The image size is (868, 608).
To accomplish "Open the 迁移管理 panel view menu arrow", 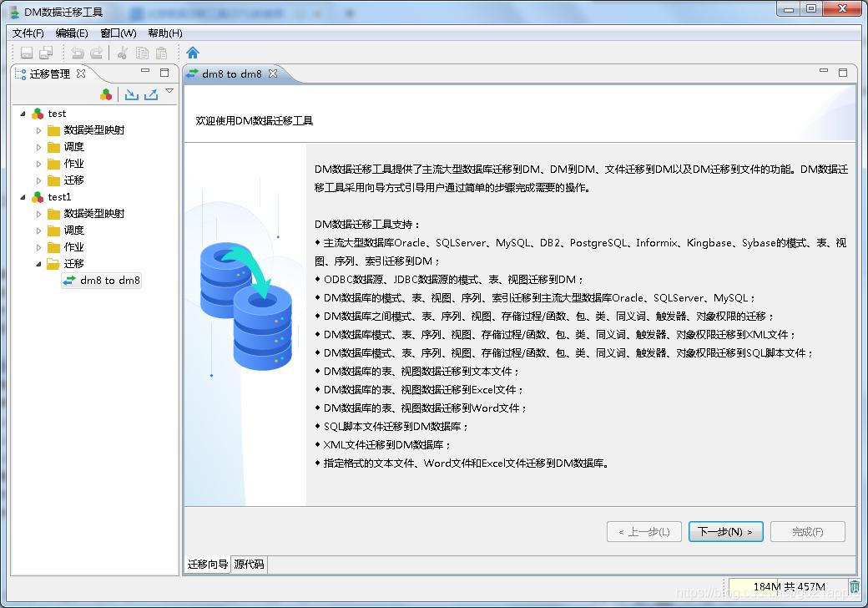I will click(169, 90).
